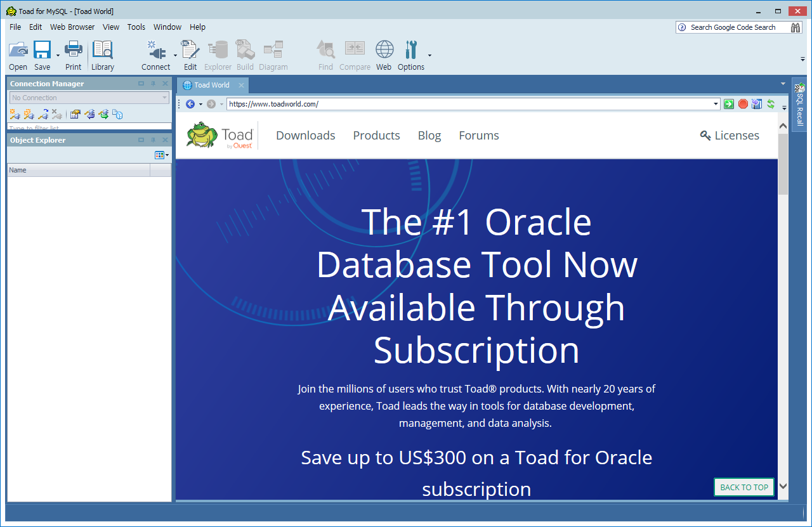This screenshot has width=812, height=527.
Task: Open the File menu
Action: point(15,27)
